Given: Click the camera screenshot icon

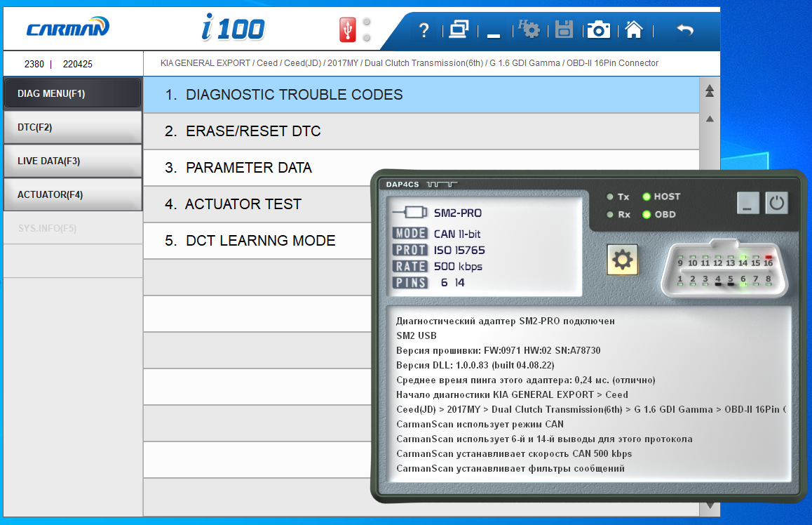Looking at the screenshot, I should point(598,29).
